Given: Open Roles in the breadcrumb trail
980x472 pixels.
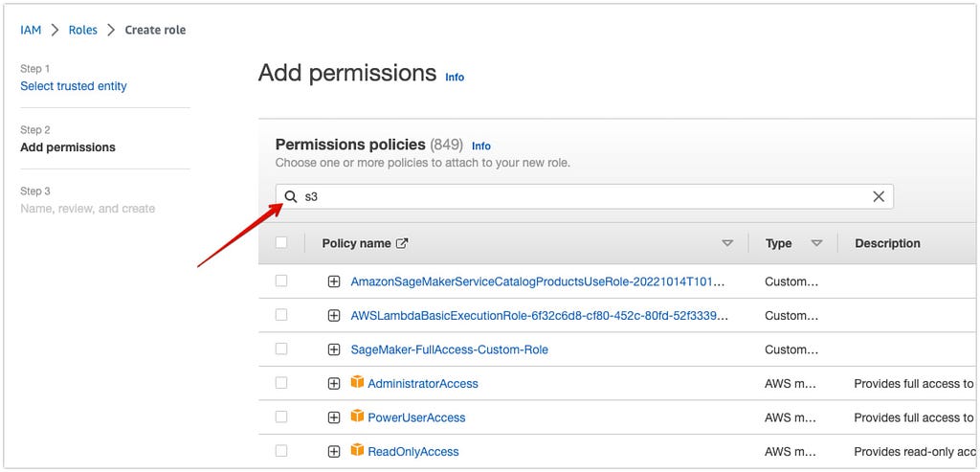Looking at the screenshot, I should pos(82,30).
